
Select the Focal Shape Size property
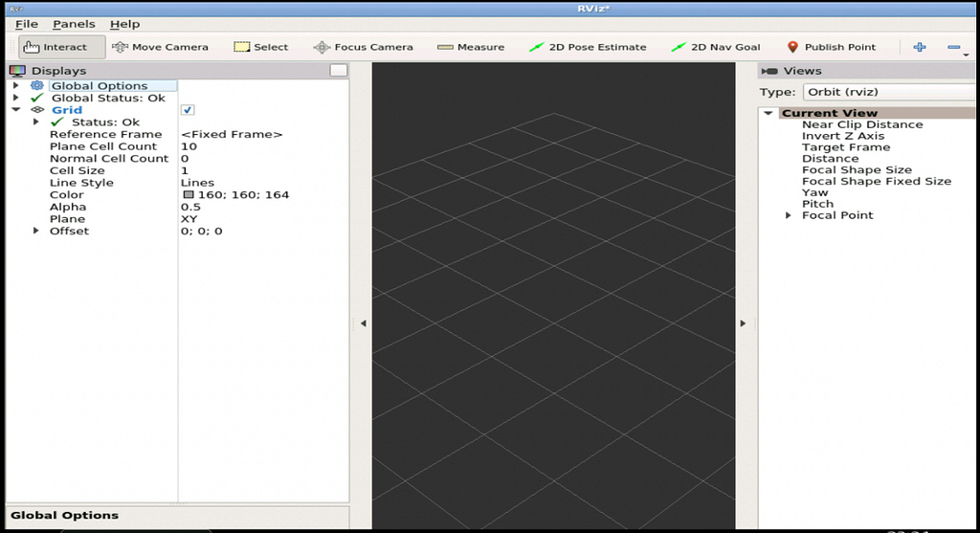coord(857,169)
